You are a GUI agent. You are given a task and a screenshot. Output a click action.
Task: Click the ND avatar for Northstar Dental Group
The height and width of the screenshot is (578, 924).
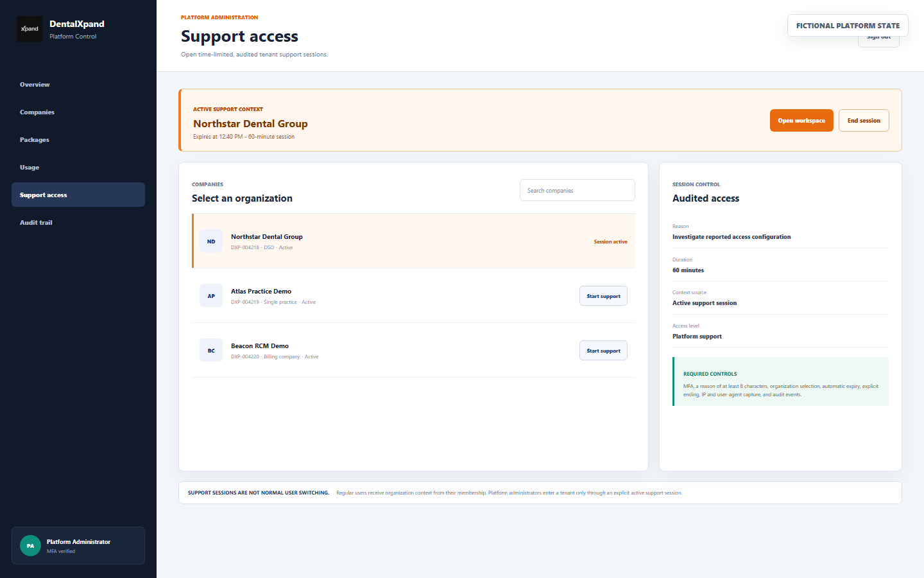point(211,241)
